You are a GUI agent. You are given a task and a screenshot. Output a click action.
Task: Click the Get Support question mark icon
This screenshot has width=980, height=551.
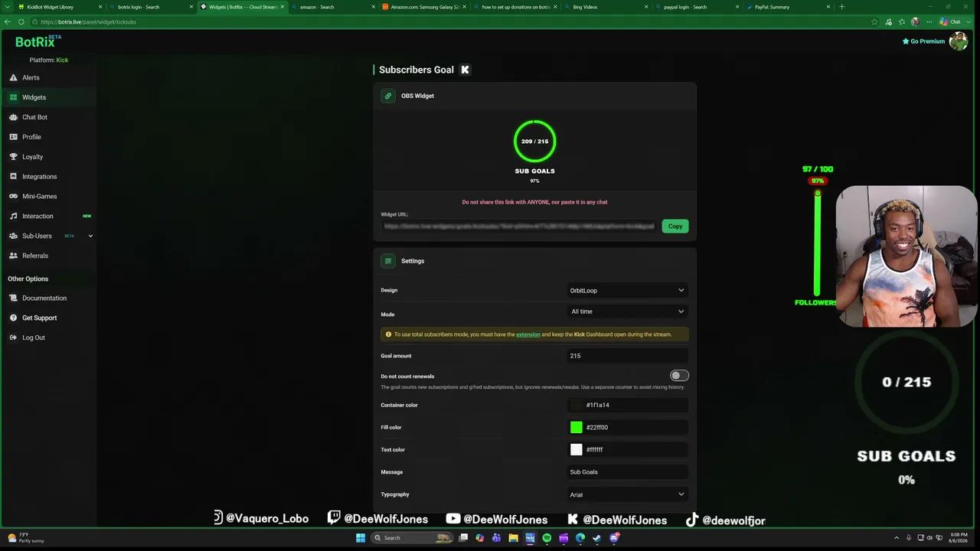pos(13,318)
